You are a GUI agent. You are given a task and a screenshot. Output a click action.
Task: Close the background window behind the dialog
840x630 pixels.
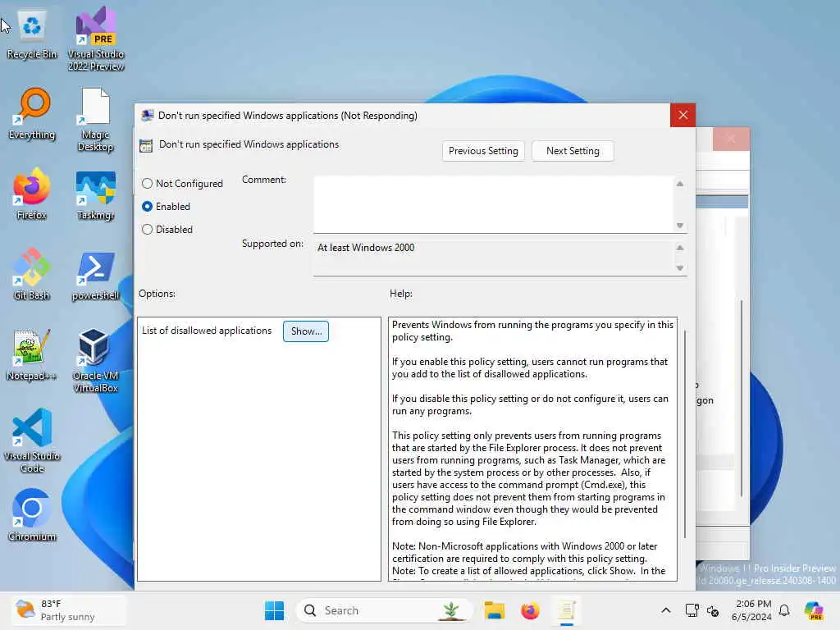731,139
